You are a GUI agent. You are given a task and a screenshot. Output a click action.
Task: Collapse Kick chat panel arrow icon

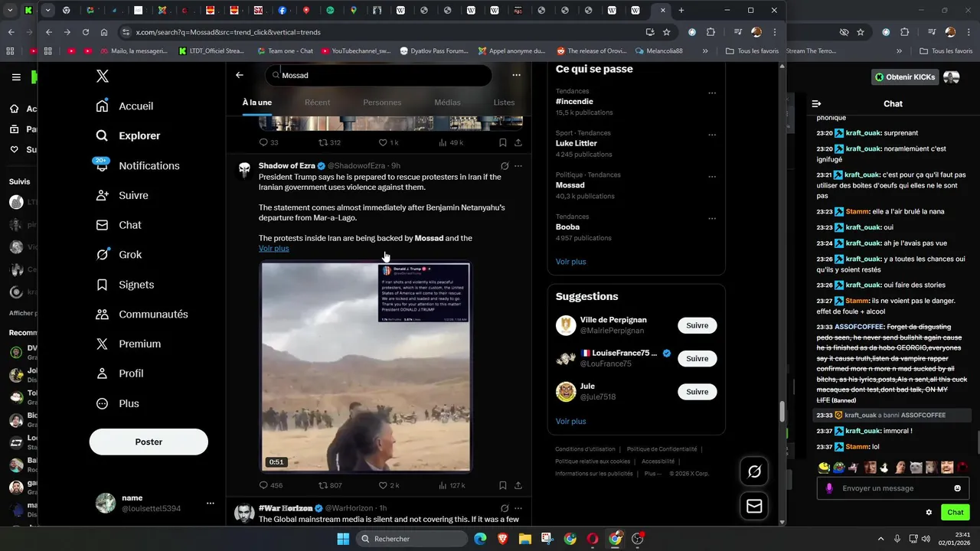[x=816, y=103]
